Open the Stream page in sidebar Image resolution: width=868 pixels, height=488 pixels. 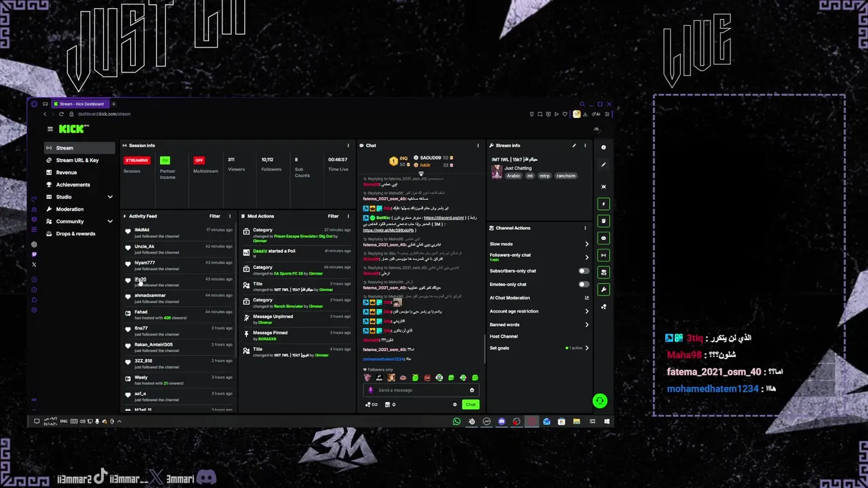[79, 148]
